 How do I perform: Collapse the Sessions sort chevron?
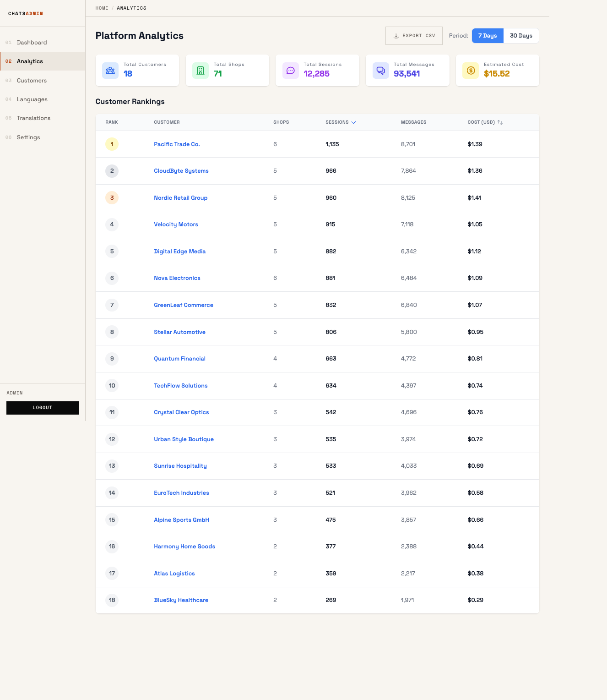click(353, 122)
